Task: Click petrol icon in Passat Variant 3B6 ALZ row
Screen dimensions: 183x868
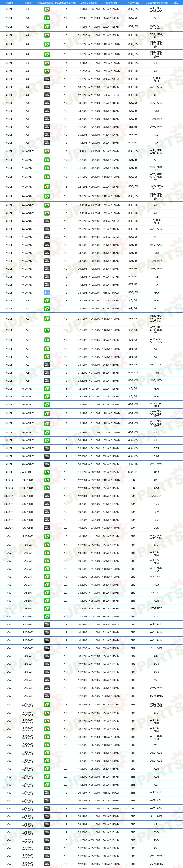Action: point(47,713)
